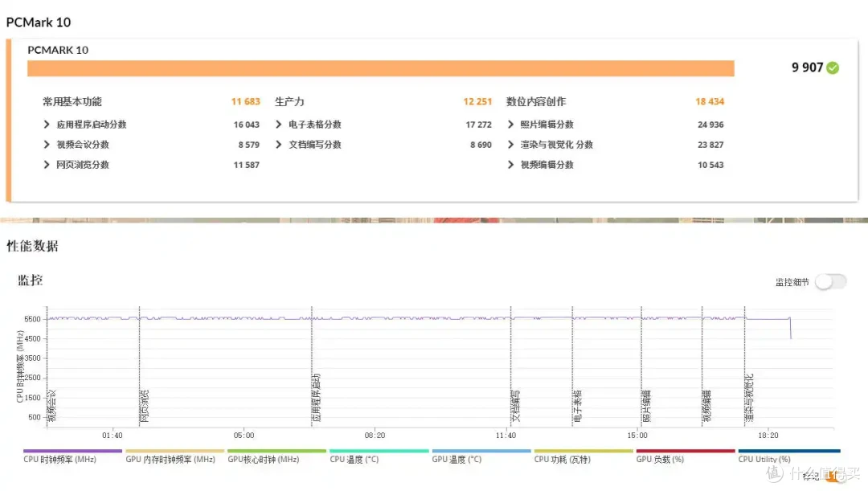
Task: Select the CPU 功耗 (瓦特) legend swatch
Action: 583,451
